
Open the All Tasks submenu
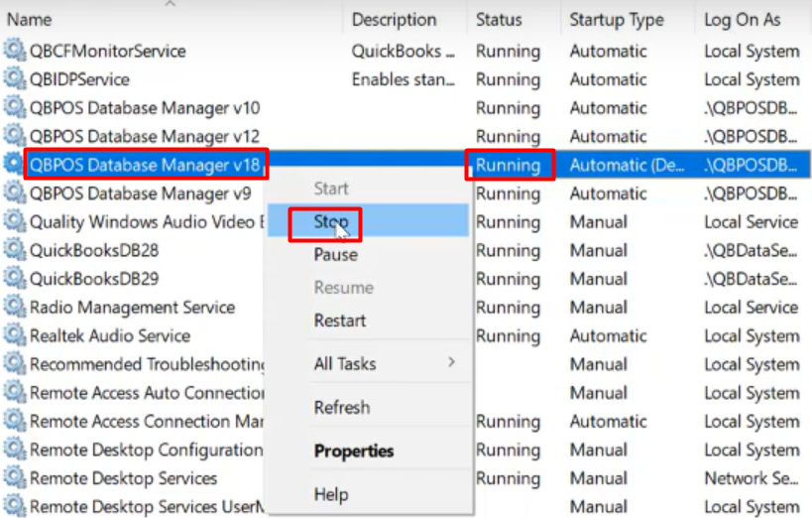pos(368,363)
